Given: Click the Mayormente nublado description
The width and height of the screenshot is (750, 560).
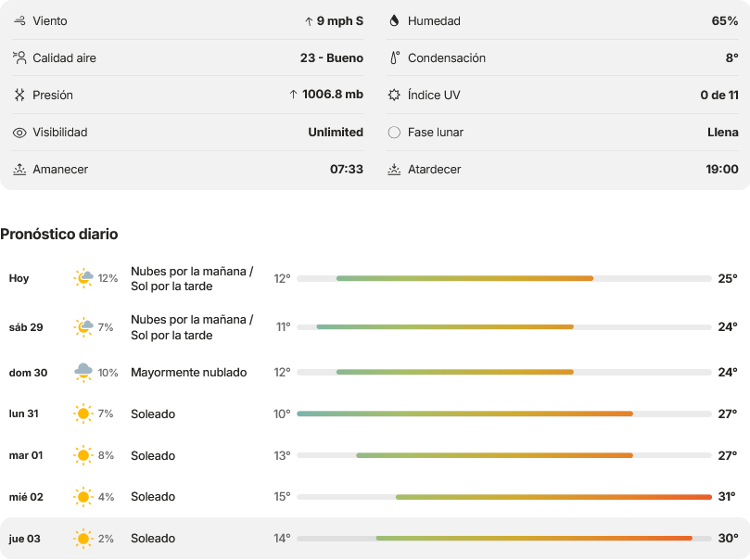Looking at the screenshot, I should [189, 373].
